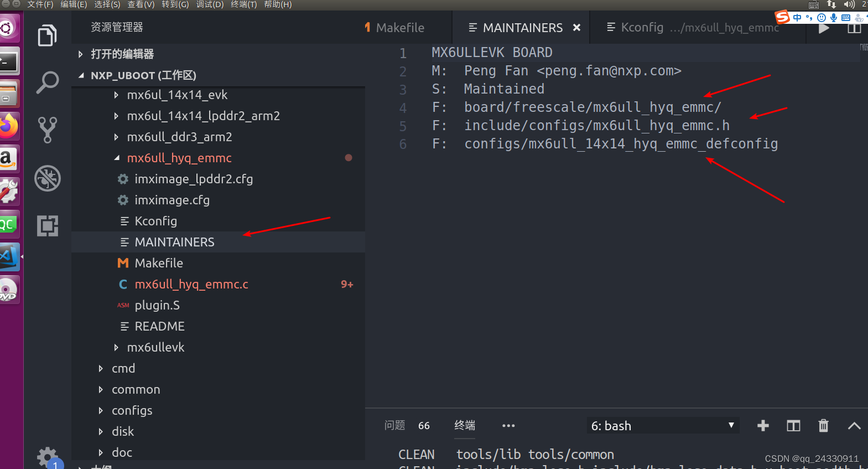868x469 pixels.
Task: Click the VS Code icon in the dock
Action: pos(9,257)
